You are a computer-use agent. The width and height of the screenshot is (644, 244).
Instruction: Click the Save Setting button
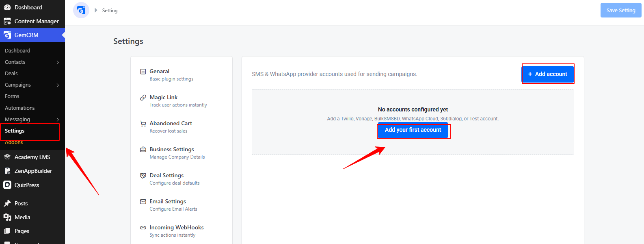[x=621, y=10]
